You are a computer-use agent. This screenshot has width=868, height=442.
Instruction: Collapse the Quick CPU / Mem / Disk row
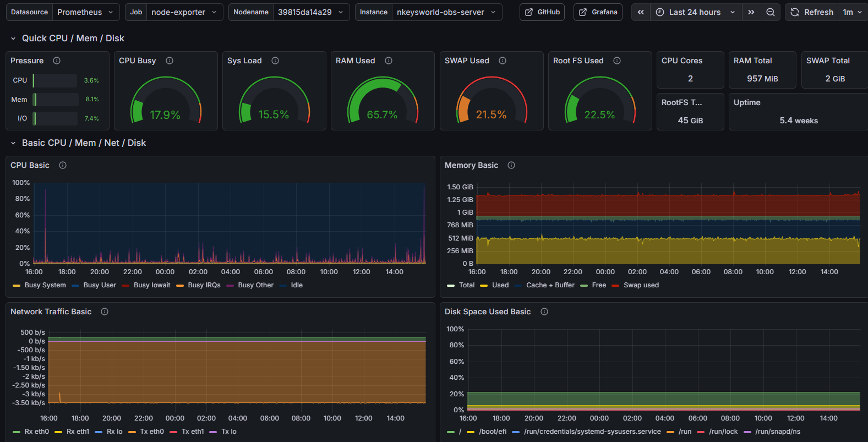point(13,39)
